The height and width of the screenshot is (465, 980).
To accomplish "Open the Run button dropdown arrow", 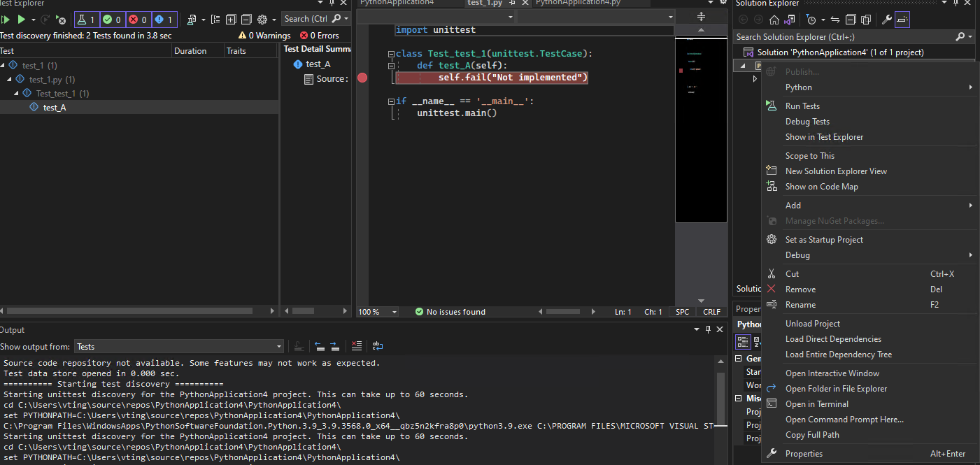I will [x=33, y=20].
